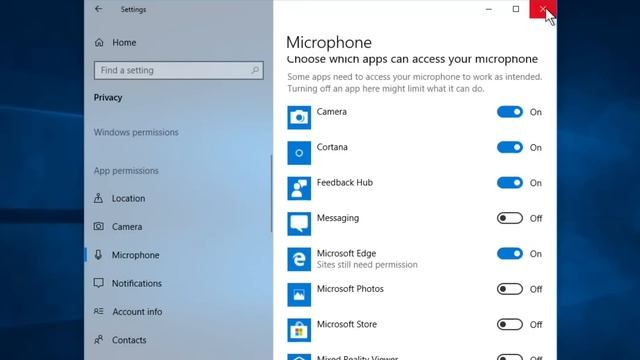The width and height of the screenshot is (640, 360).
Task: Click the Feedback Hub app name
Action: coord(345,182)
